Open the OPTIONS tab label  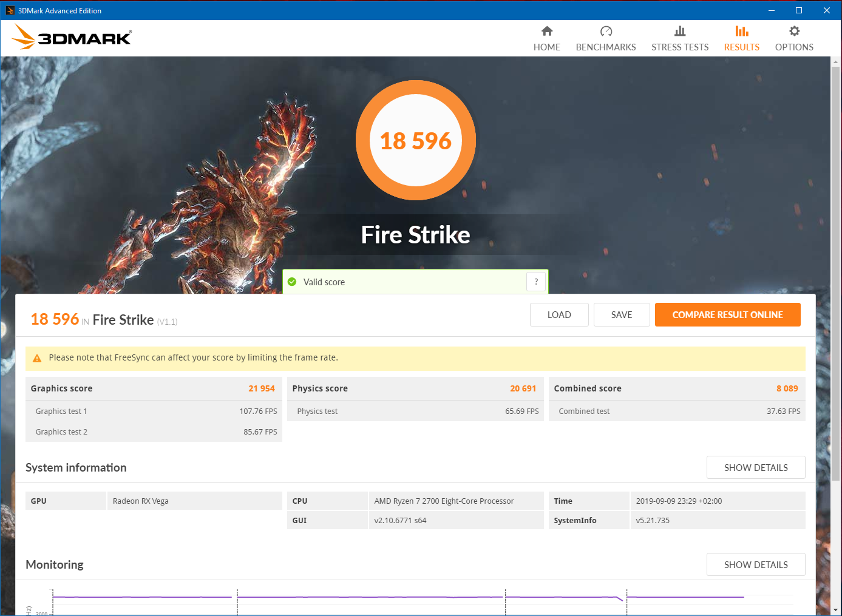pyautogui.click(x=794, y=47)
